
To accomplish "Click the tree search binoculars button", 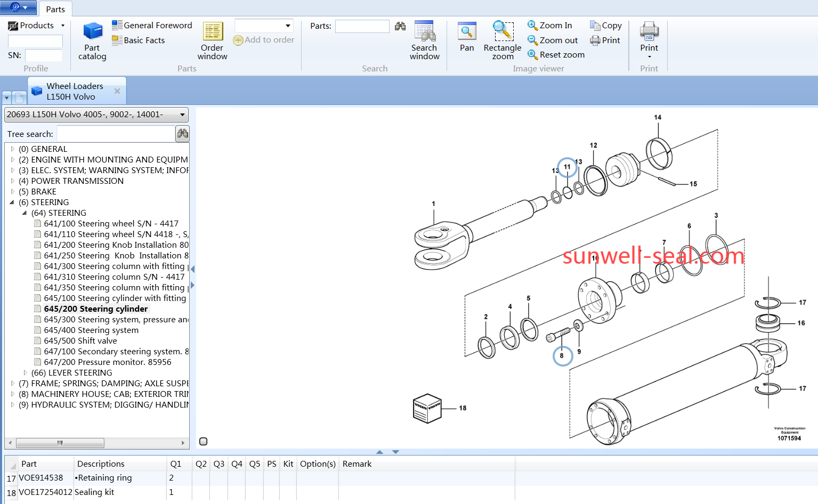I will [x=182, y=134].
